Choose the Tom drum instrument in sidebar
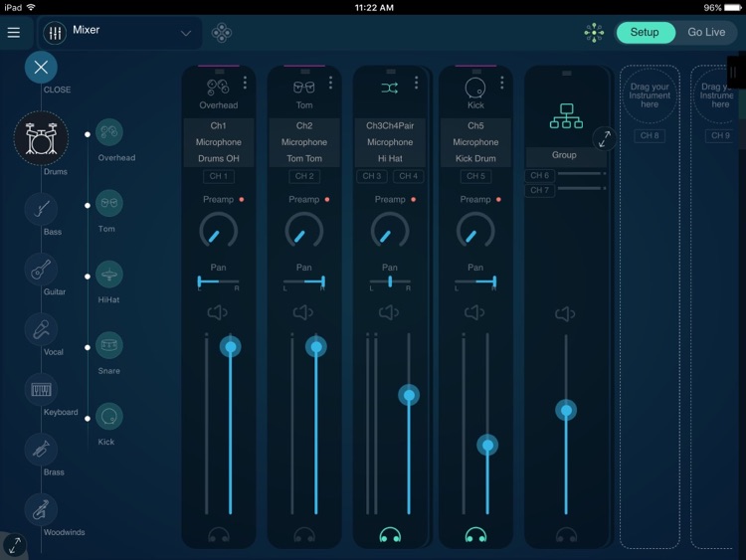 click(x=109, y=203)
